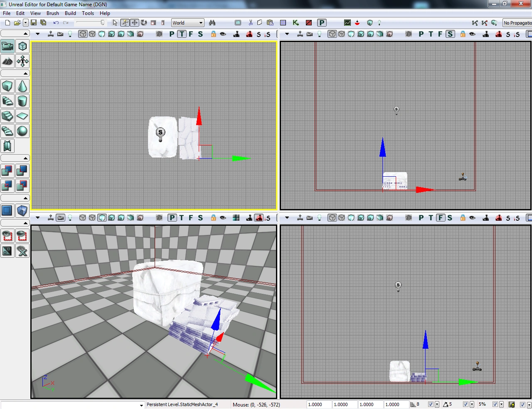The height and width of the screenshot is (409, 532).
Task: Click the CSG Add button
Action: [x=7, y=170]
